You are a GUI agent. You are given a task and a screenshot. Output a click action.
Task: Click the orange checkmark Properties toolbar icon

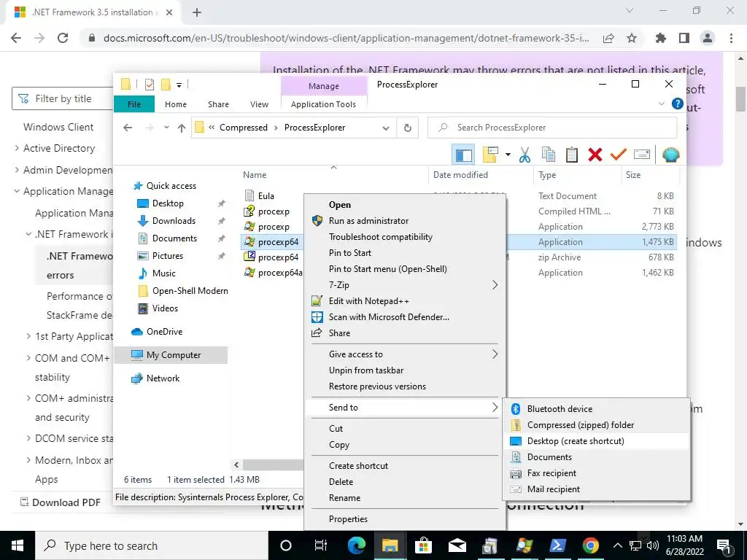[618, 155]
